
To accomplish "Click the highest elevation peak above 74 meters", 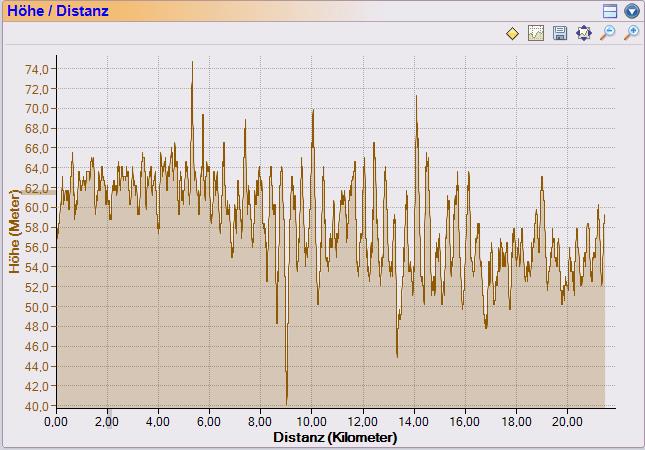I will pos(192,63).
